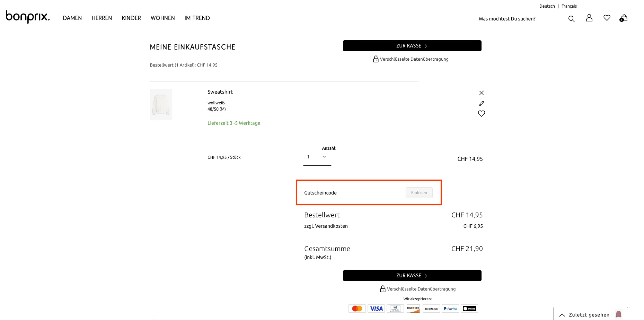Select the PayPal payment icon

(450, 308)
